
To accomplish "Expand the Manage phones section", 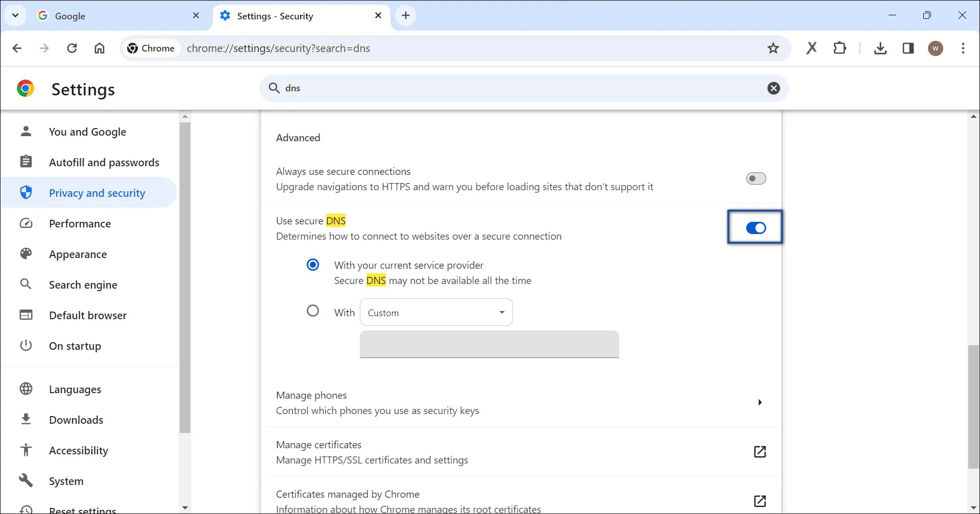I will 760,402.
